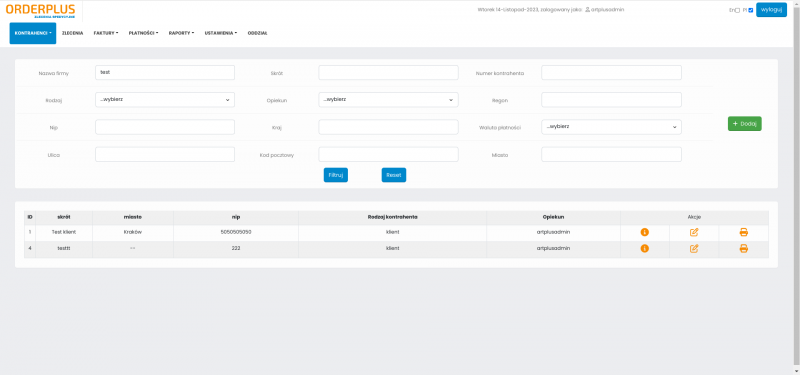Toggle the Pl language checkbox
The height and width of the screenshot is (375, 800).
click(x=751, y=10)
